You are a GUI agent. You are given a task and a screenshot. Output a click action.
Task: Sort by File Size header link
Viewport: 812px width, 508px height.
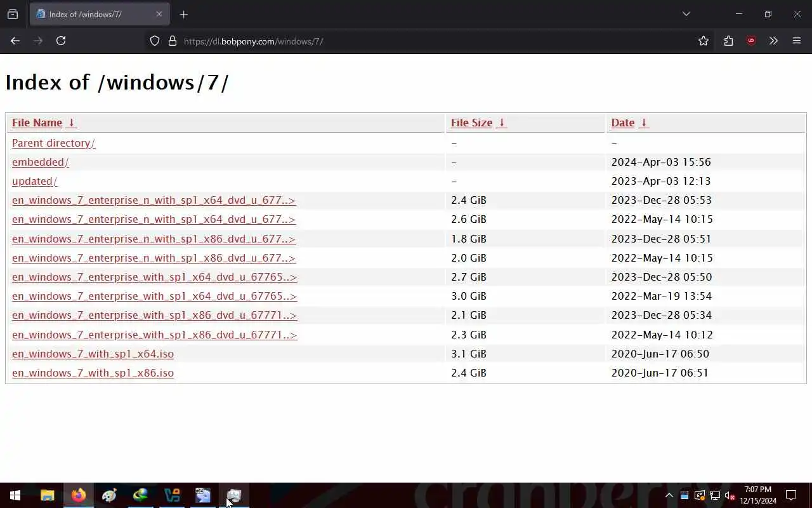[x=471, y=123]
